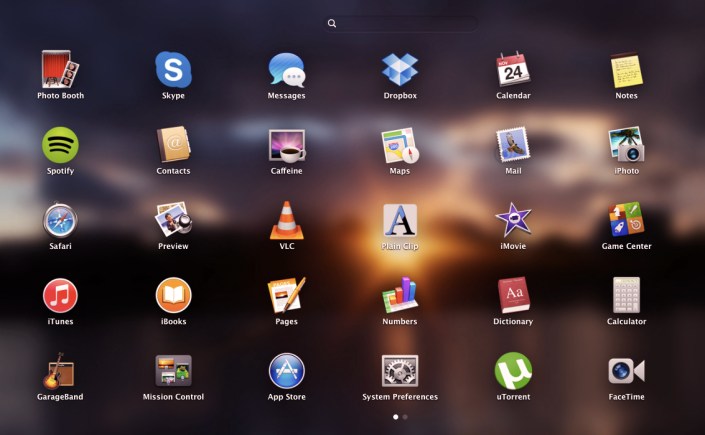This screenshot has height=435, width=705.
Task: Launch iMovie
Action: point(512,220)
